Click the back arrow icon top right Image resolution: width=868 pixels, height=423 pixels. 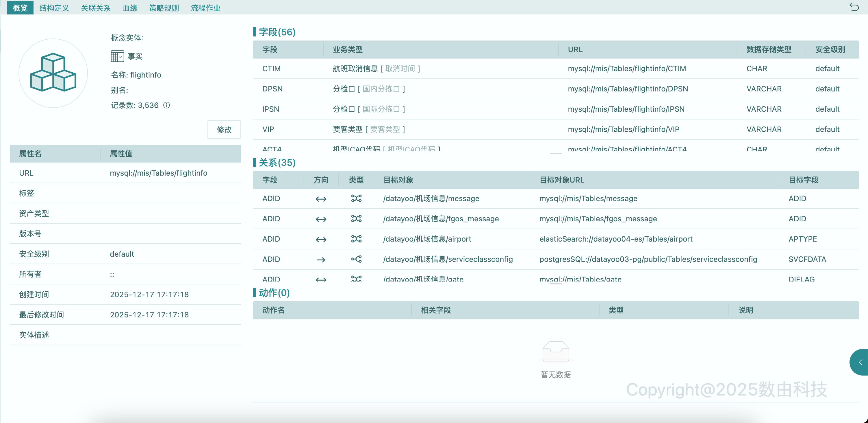[854, 7]
